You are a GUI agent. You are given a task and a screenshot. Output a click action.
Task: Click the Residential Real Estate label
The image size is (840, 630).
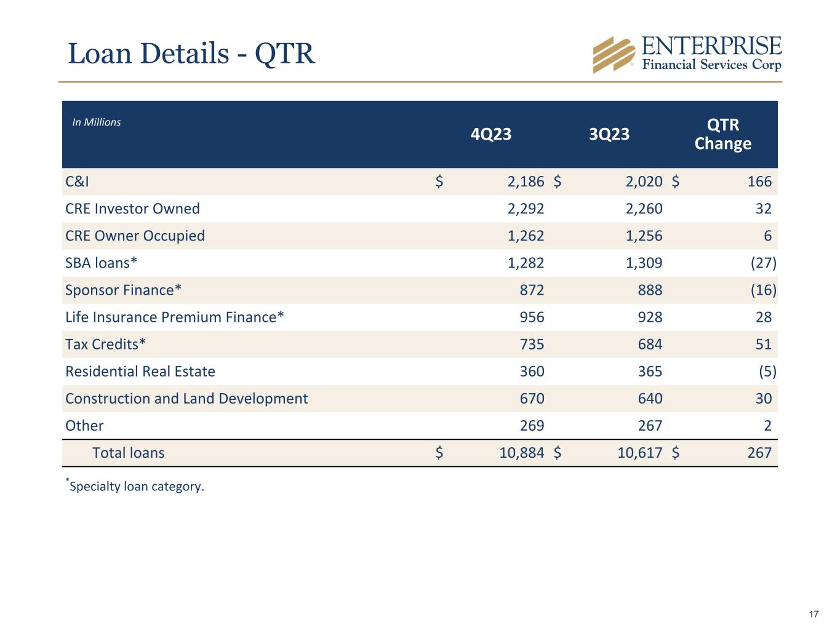click(140, 371)
